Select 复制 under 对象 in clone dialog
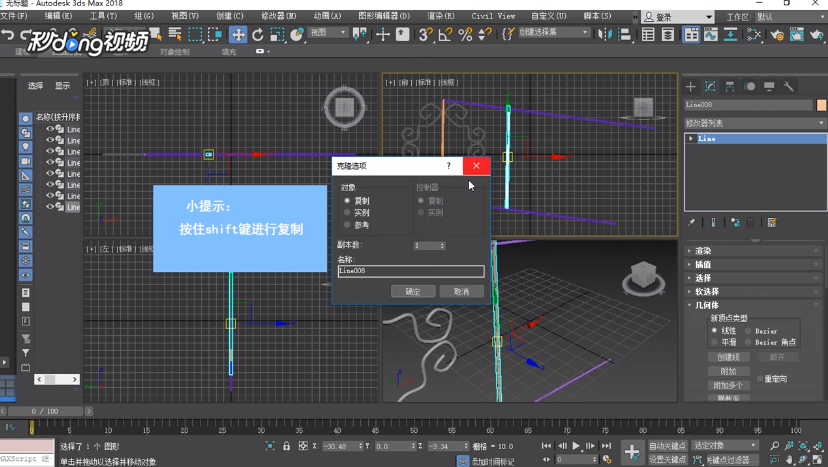This screenshot has width=828, height=467. pos(347,201)
